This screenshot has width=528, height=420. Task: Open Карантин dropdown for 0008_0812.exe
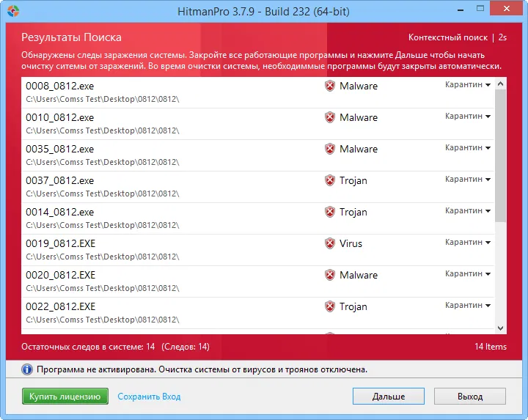tap(468, 84)
